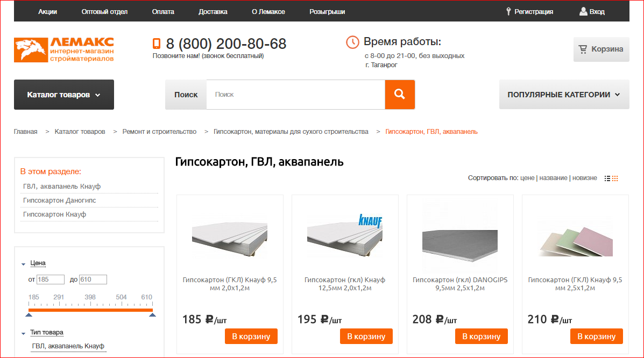Go to Ремонт и строительство breadcrumb

(159, 132)
